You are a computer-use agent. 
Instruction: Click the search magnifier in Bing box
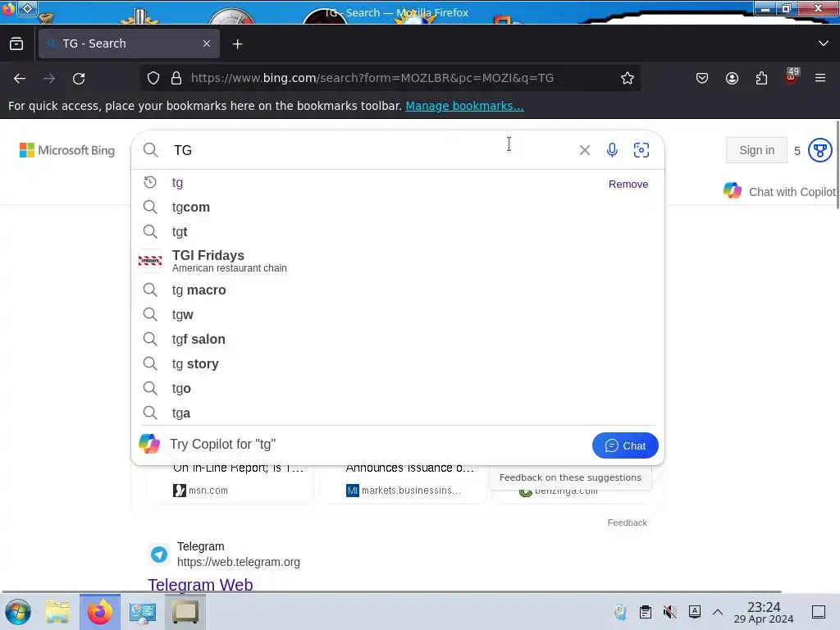pyautogui.click(x=151, y=150)
